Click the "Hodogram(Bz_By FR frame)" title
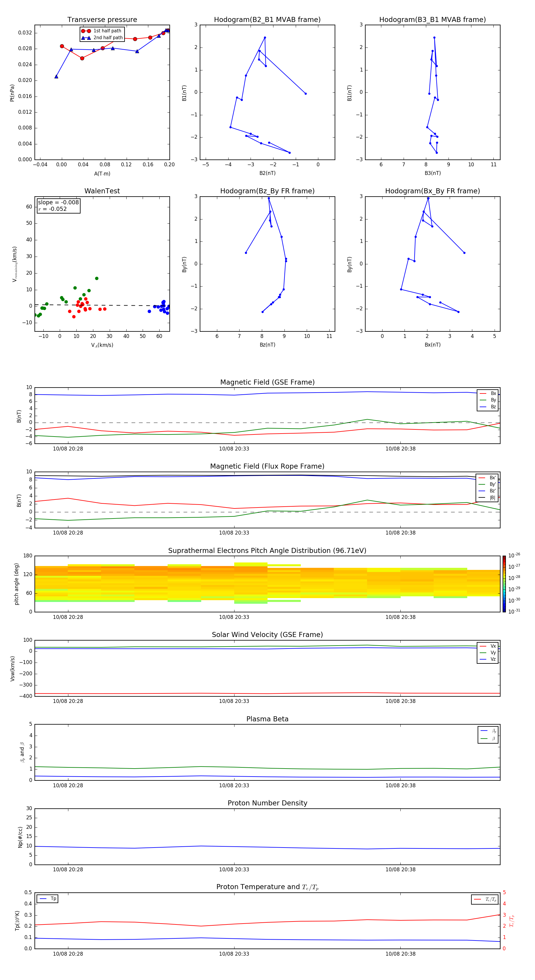Viewport: 535px width, 980px height. pyautogui.click(x=267, y=191)
